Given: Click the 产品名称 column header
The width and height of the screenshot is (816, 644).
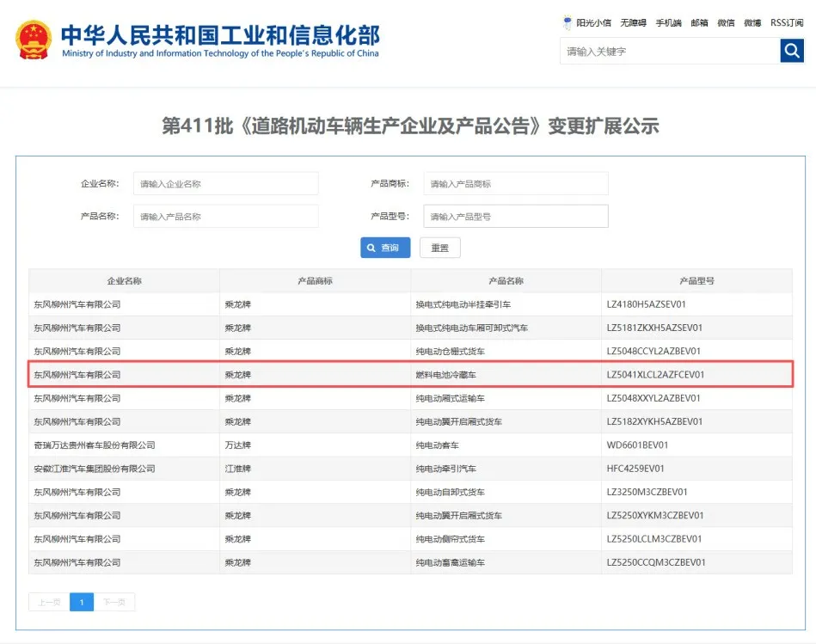Looking at the screenshot, I should point(506,281).
